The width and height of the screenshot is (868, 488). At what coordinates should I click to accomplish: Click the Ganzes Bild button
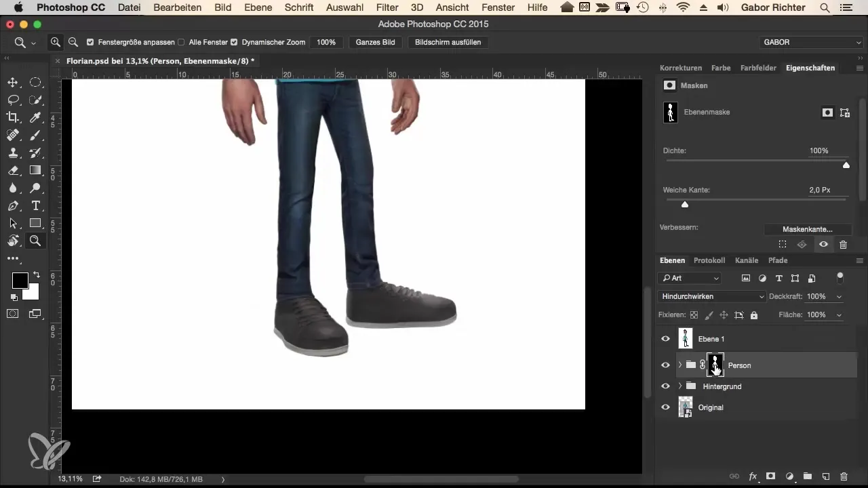point(375,42)
